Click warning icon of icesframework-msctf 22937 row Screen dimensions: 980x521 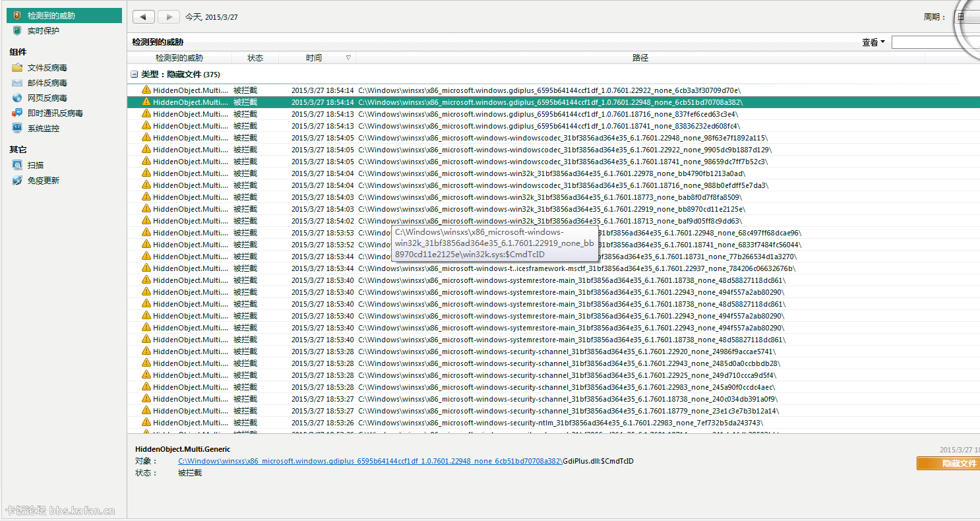pyautogui.click(x=146, y=268)
